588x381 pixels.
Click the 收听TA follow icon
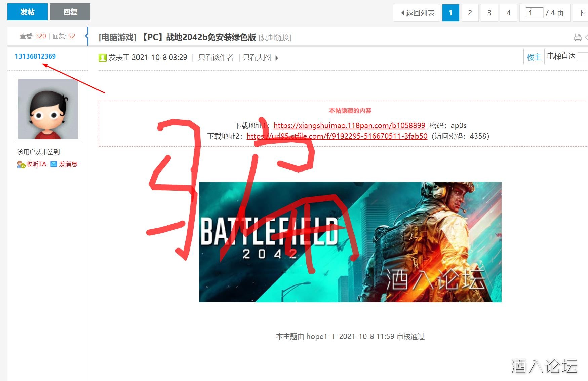click(21, 164)
